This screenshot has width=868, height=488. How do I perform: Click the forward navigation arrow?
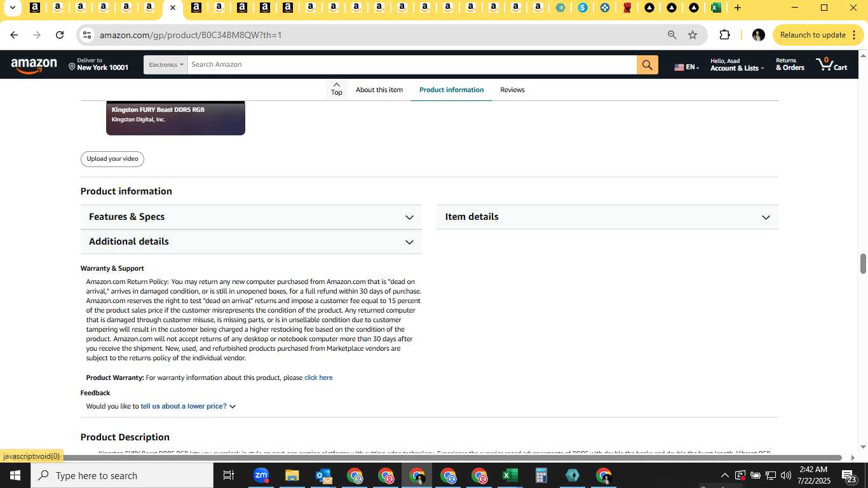tap(37, 35)
